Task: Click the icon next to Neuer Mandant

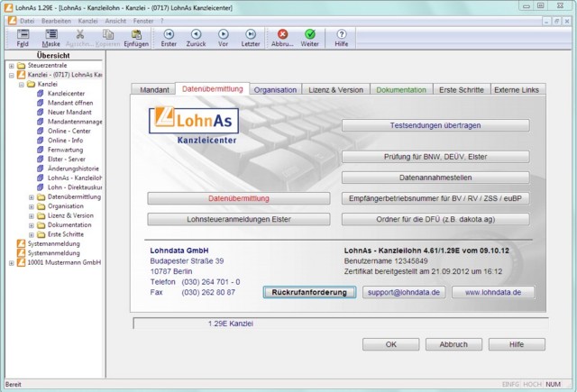Action: click(41, 112)
